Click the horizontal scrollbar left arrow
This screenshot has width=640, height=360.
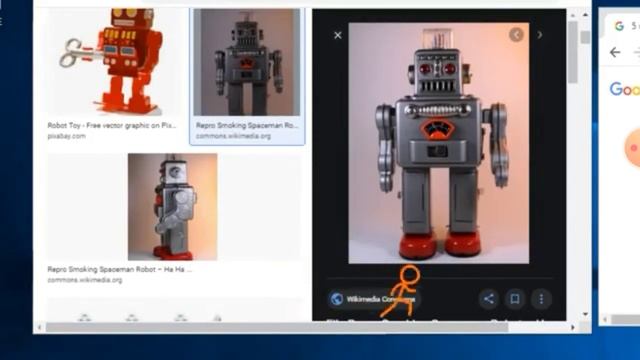pyautogui.click(x=40, y=327)
